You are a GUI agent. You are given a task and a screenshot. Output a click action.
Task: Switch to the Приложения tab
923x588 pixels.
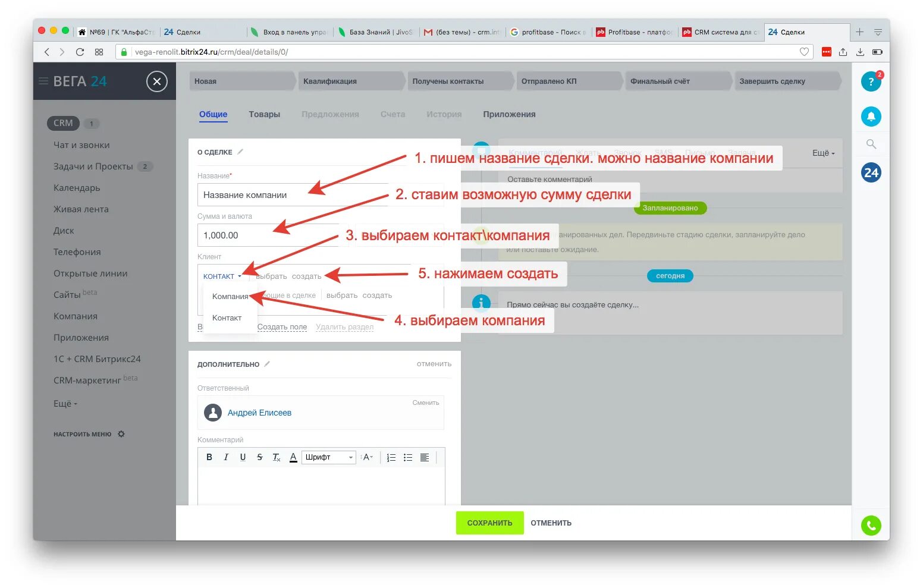click(x=509, y=114)
